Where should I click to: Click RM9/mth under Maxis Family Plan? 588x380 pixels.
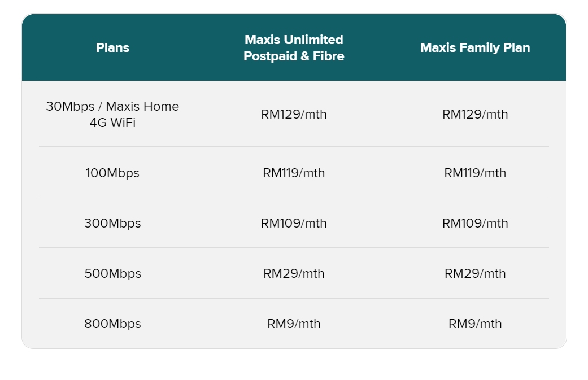[475, 324]
